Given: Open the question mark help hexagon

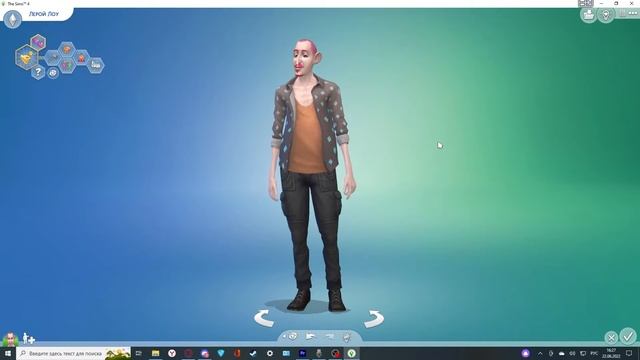Looking at the screenshot, I should click(x=38, y=72).
